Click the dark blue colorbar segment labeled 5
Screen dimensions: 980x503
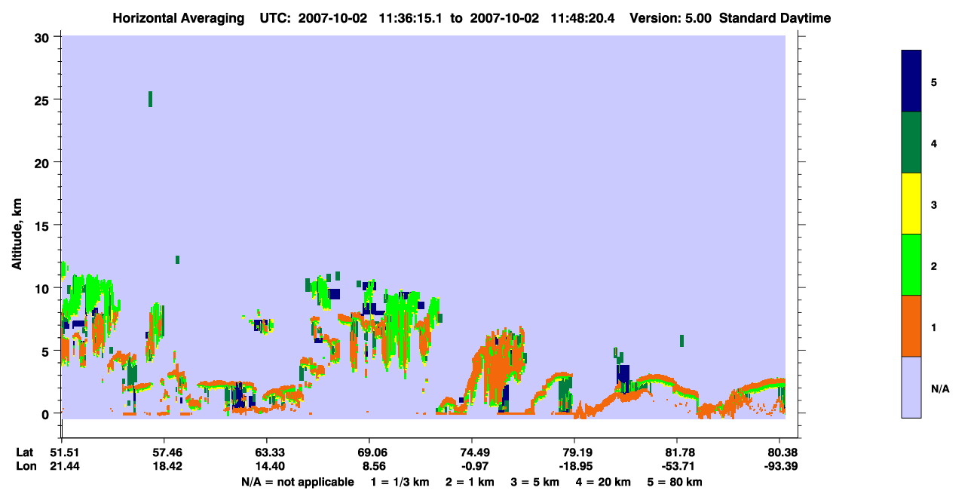tap(911, 81)
